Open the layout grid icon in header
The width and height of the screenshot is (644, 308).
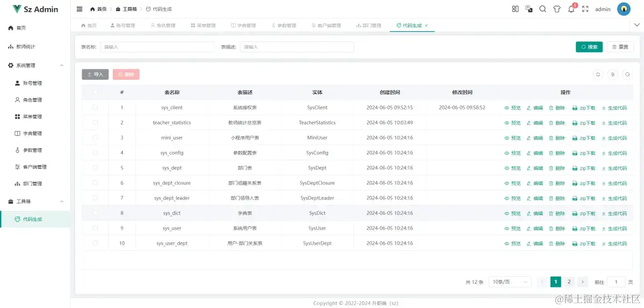[x=515, y=9]
